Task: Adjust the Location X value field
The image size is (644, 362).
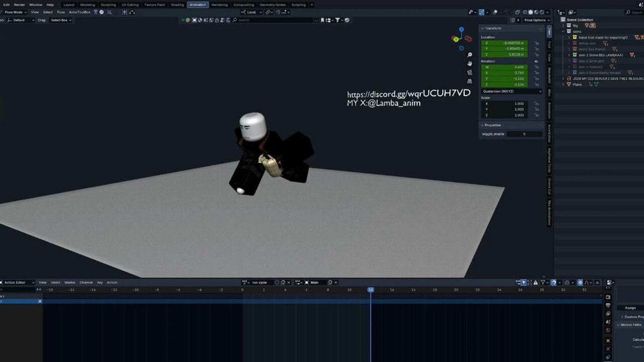Action: click(504, 43)
